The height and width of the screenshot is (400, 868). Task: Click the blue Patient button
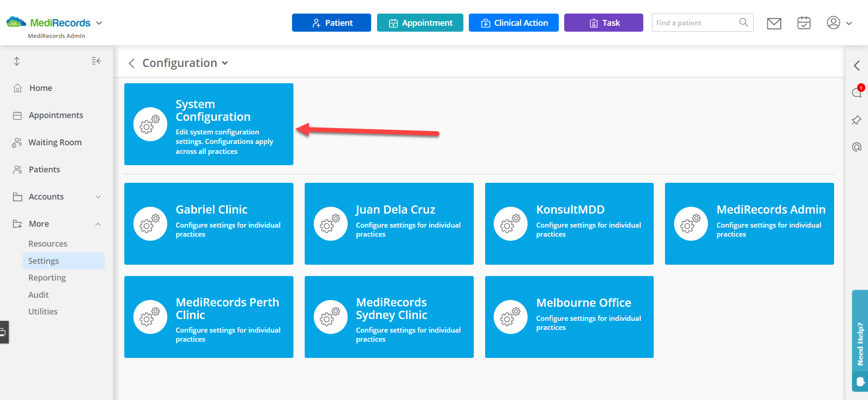[x=331, y=23]
